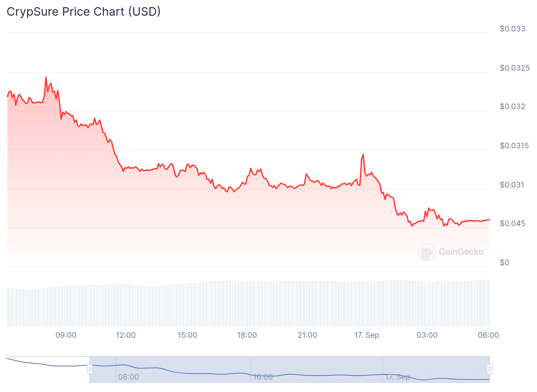Click the 16:00 marker in the navigator

click(263, 377)
